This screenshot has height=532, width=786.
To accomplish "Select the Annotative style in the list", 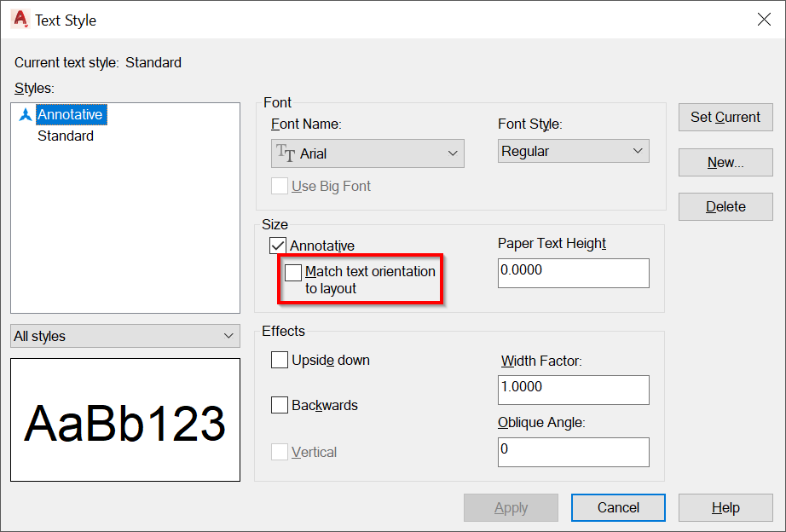I will click(71, 113).
